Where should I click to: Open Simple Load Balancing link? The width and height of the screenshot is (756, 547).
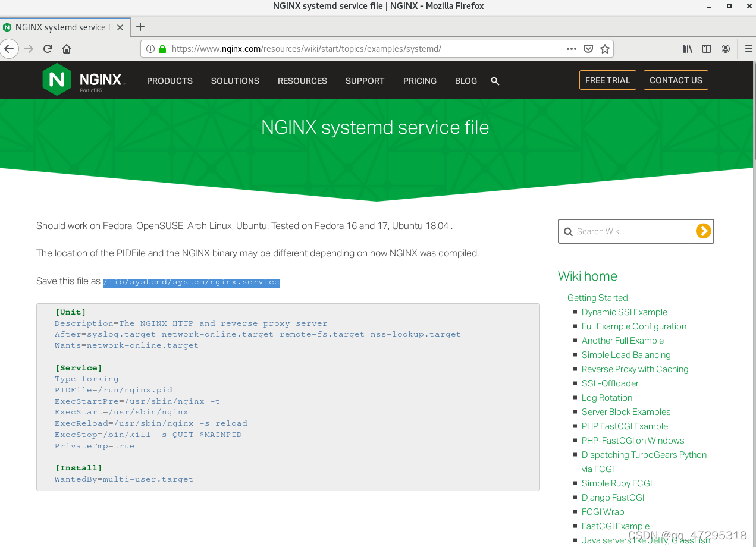(626, 355)
